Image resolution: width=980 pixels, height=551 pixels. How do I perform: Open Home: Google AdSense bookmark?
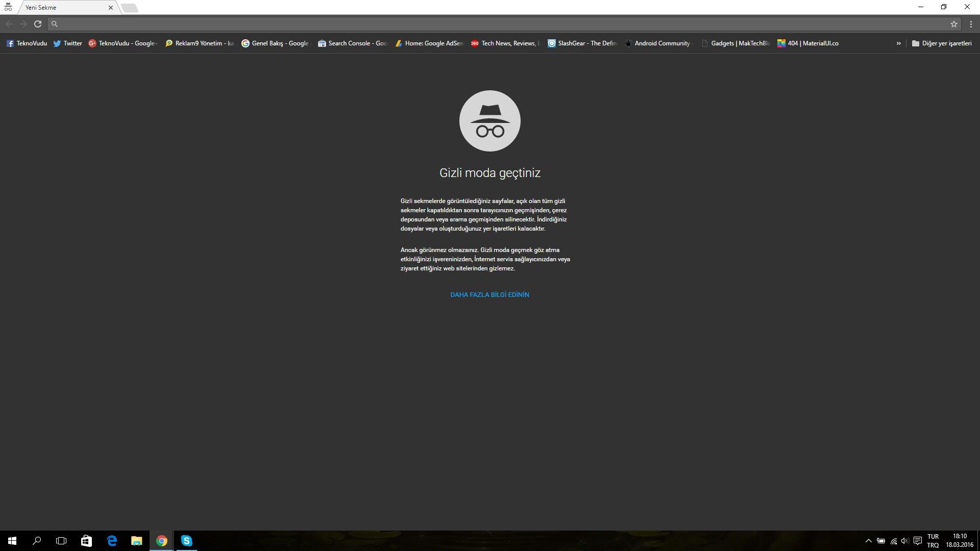[429, 43]
